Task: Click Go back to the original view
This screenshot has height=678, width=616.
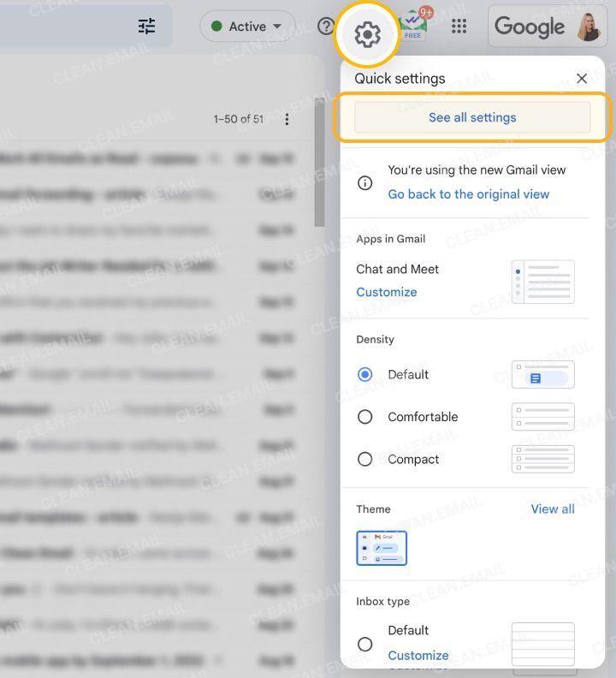Action: tap(468, 194)
